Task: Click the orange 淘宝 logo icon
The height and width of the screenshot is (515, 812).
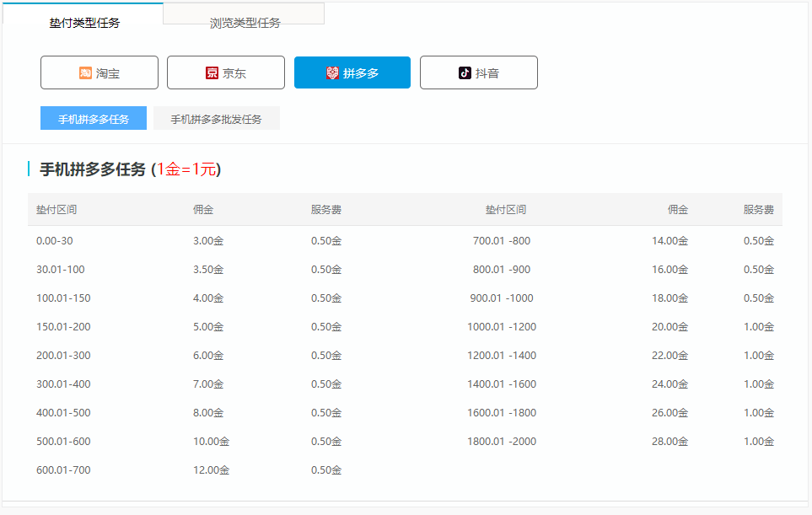Action: pos(85,73)
